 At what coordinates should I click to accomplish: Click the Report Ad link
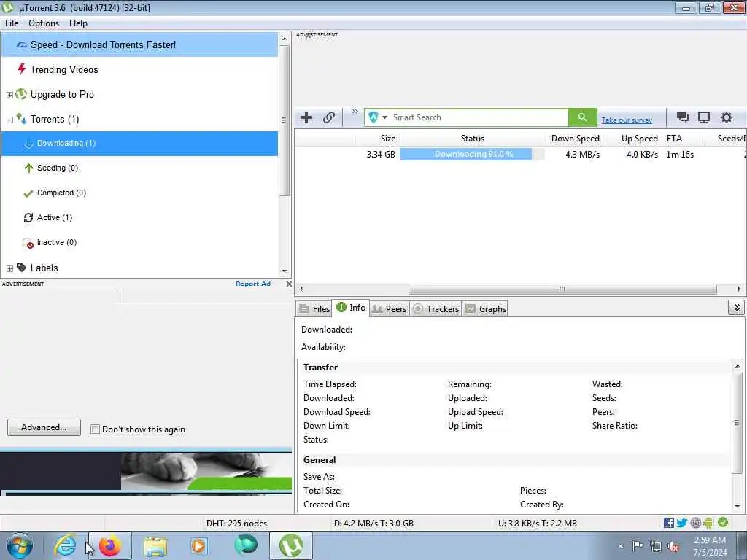(x=253, y=284)
